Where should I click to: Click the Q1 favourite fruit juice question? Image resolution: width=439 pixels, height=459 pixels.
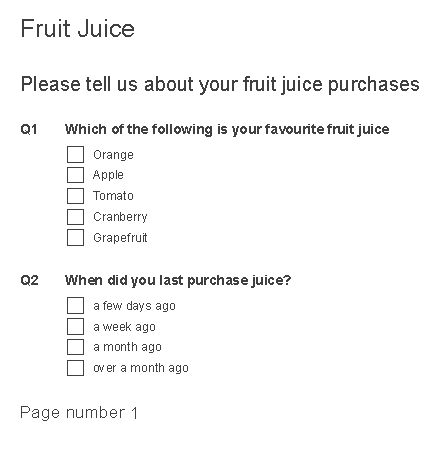point(227,129)
